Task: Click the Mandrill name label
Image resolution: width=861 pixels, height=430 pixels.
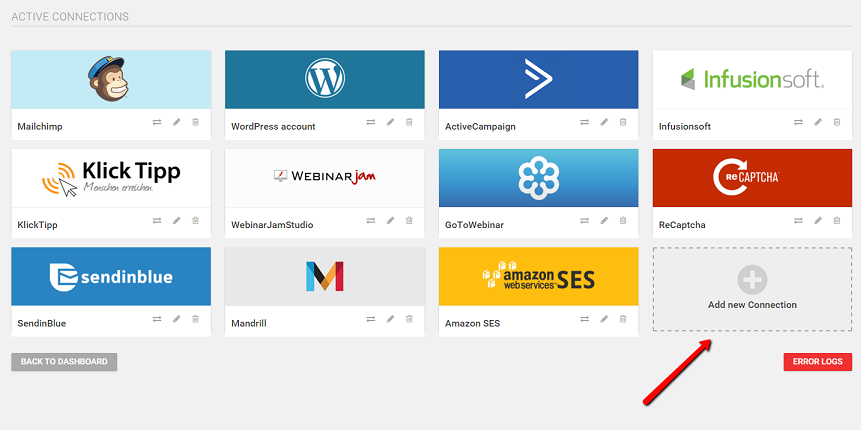Action: pyautogui.click(x=249, y=323)
